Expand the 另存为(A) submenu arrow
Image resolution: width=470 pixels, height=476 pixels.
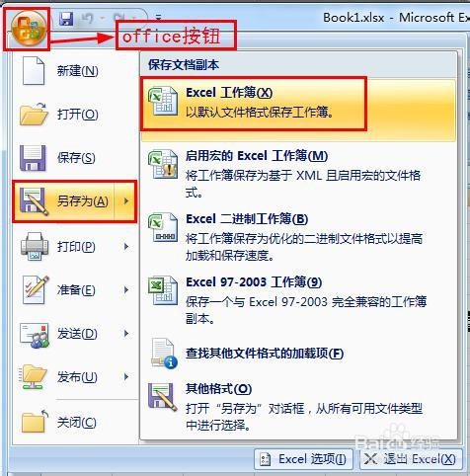click(x=126, y=201)
